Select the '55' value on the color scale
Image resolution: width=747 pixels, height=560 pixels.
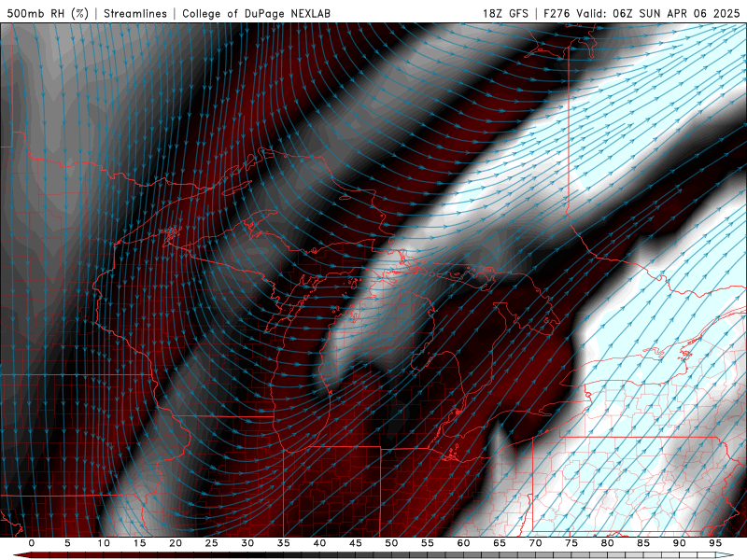click(x=428, y=543)
